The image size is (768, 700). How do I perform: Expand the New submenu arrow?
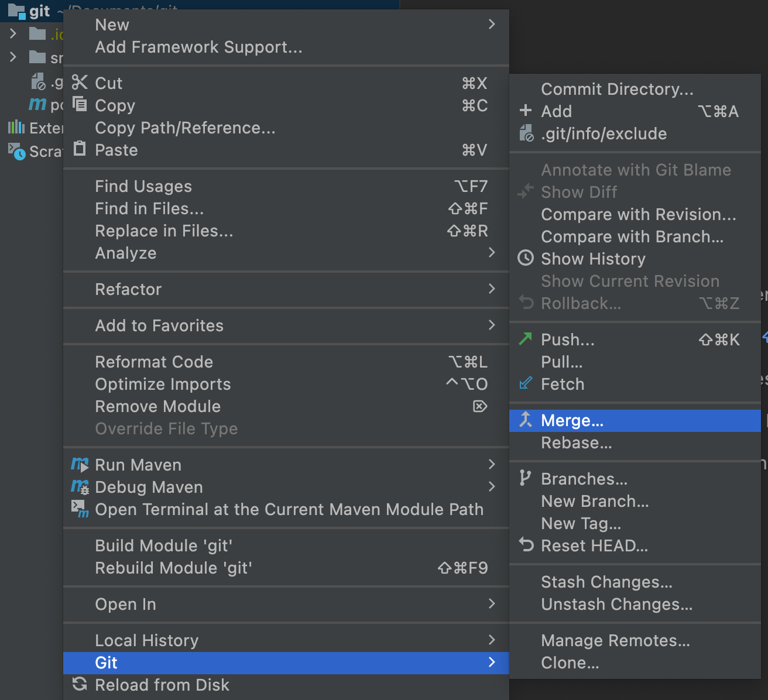tap(491, 25)
